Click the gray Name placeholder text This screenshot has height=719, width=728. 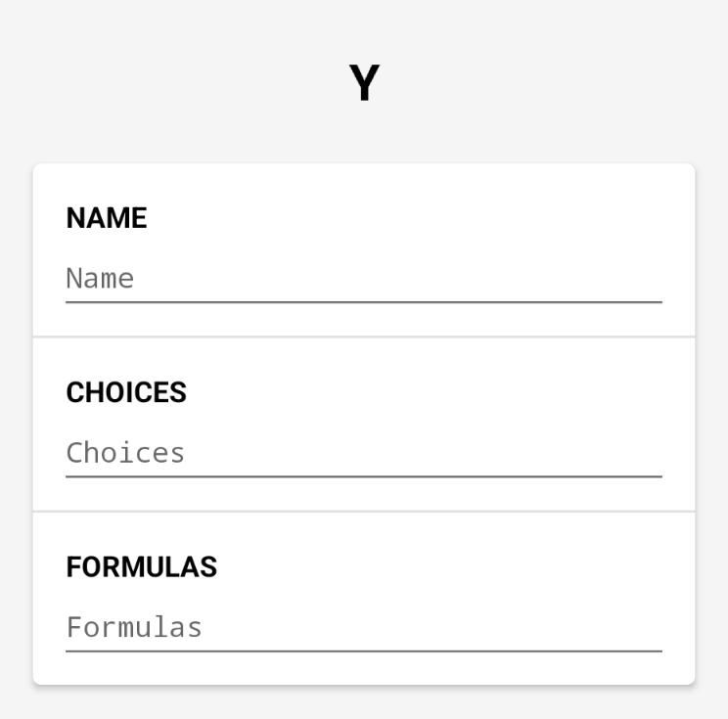click(100, 279)
